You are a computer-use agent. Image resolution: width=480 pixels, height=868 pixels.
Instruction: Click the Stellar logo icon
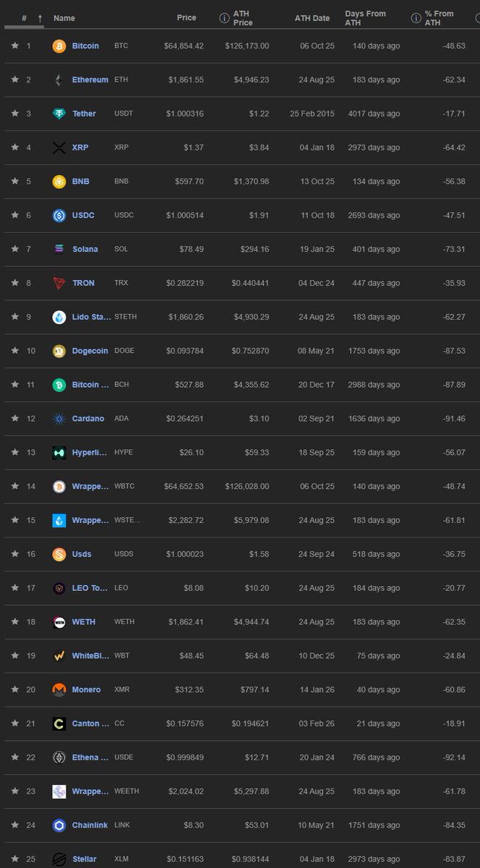click(x=59, y=859)
